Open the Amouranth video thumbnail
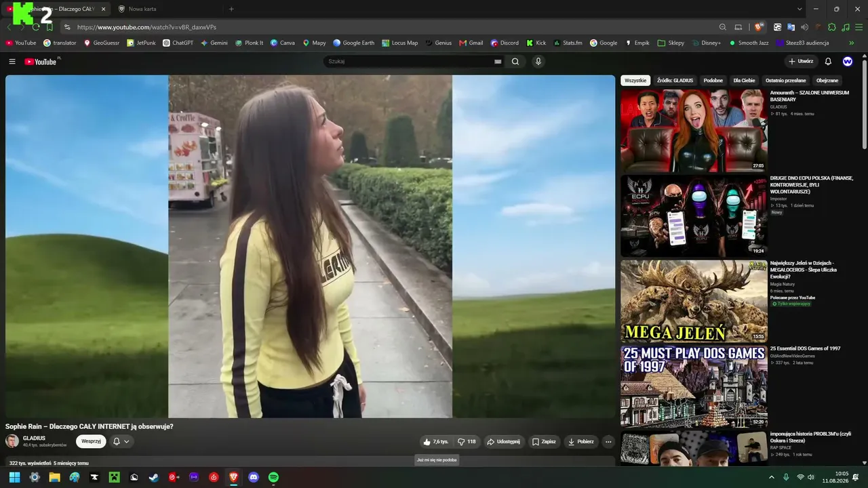Viewport: 868px width, 488px height. click(694, 130)
